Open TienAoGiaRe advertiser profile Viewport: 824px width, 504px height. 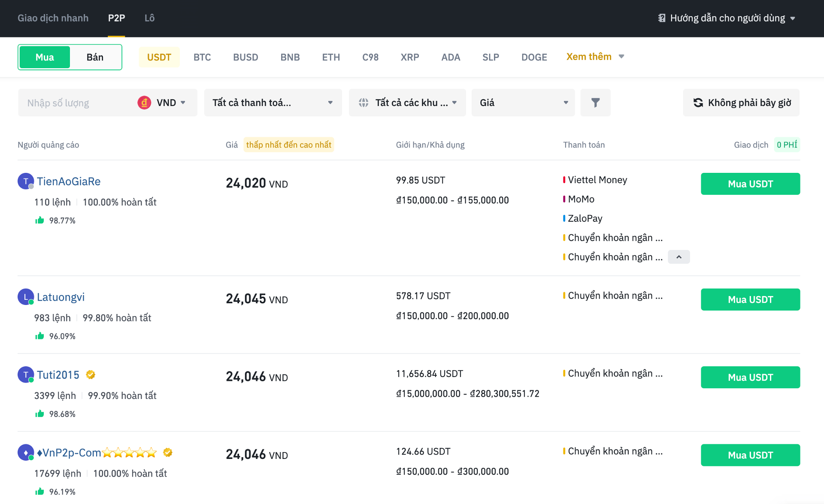[69, 181]
